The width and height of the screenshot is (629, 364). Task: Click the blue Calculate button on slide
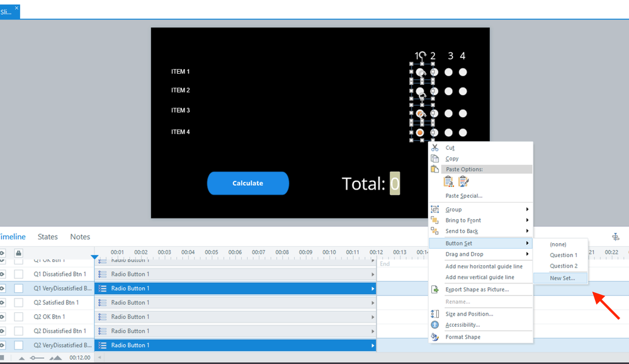tap(248, 183)
